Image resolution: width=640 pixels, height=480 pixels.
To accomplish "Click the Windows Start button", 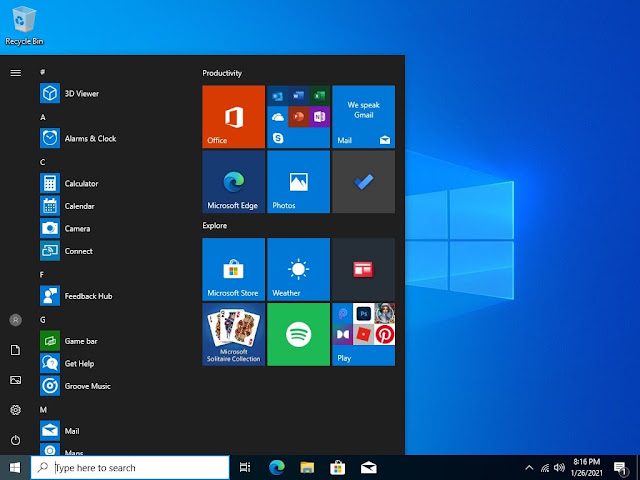I will tap(15, 467).
